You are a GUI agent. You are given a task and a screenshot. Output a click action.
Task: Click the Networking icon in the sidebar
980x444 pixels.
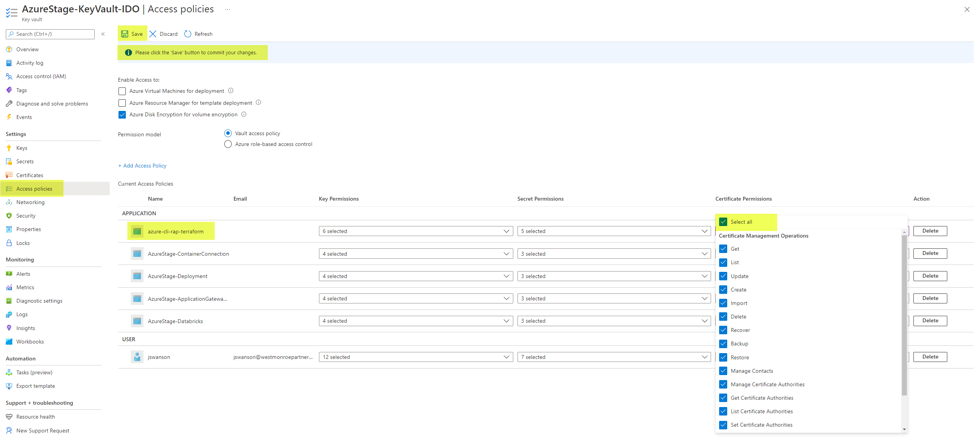coord(9,202)
